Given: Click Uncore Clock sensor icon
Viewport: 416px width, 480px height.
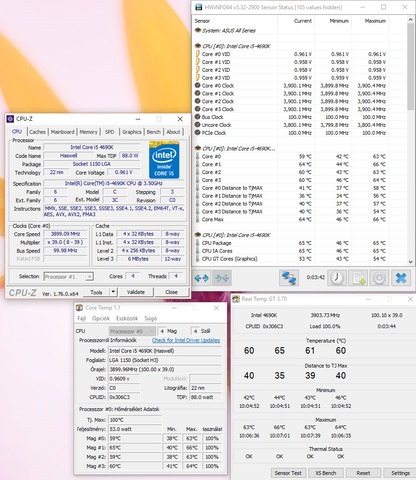Looking at the screenshot, I should [x=198, y=125].
